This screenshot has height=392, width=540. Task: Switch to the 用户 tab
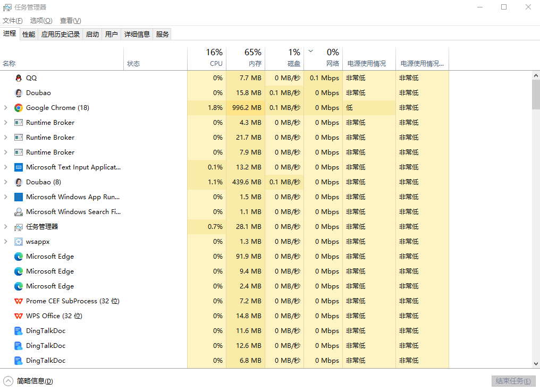(x=111, y=34)
